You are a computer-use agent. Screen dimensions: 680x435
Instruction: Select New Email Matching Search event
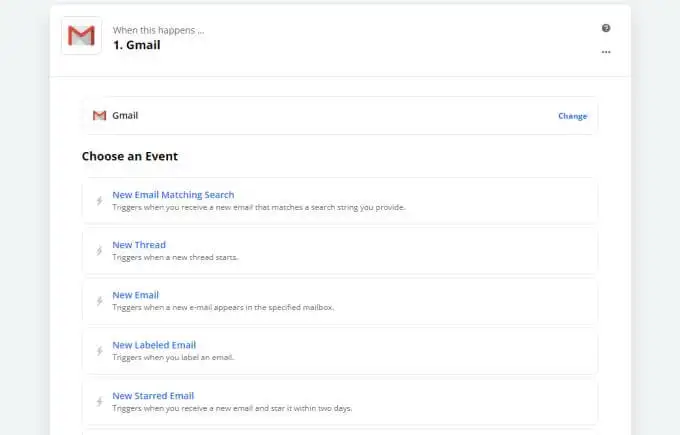[340, 200]
